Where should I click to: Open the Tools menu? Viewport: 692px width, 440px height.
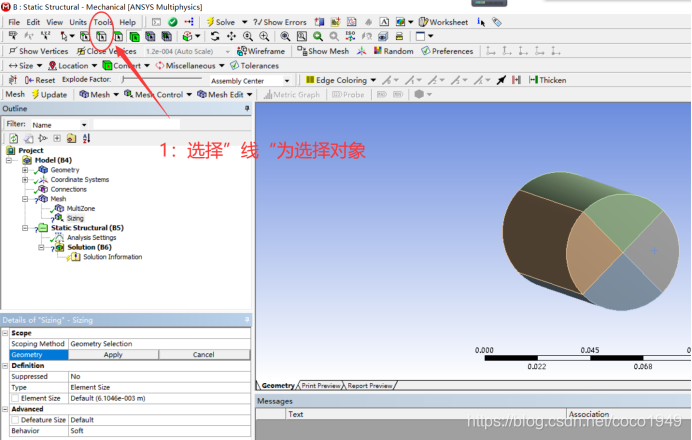point(102,22)
